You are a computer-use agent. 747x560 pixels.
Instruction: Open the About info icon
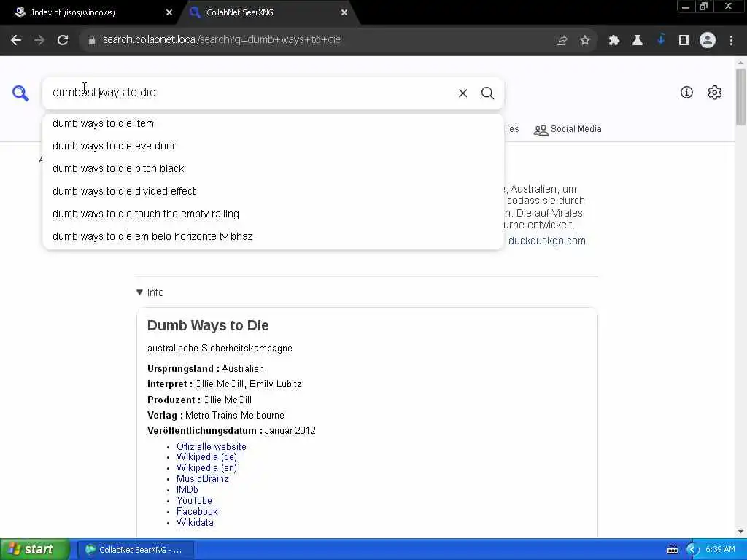point(686,93)
